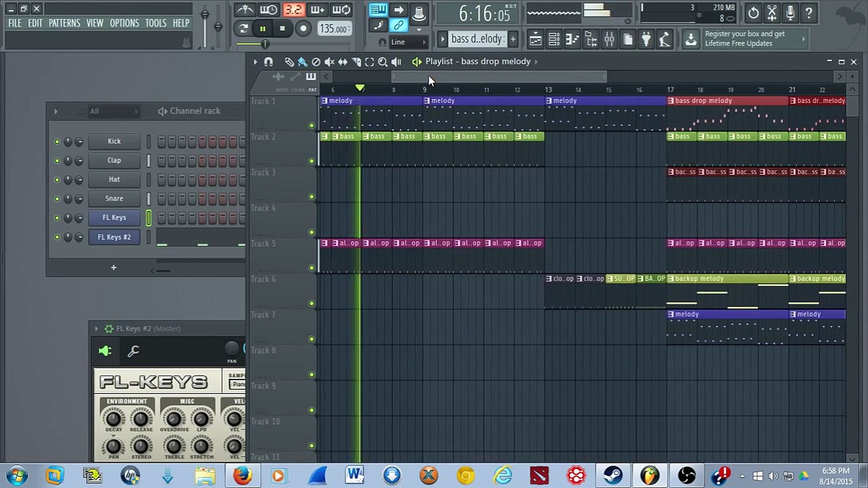Expand pattern selector arrow beside bass d..elody
This screenshot has width=868, height=488.
(442, 39)
